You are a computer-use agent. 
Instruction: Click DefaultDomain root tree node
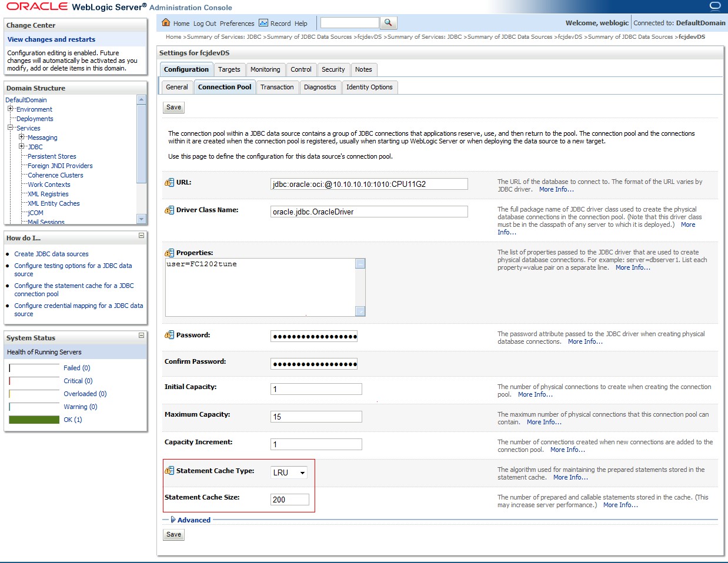tap(26, 100)
